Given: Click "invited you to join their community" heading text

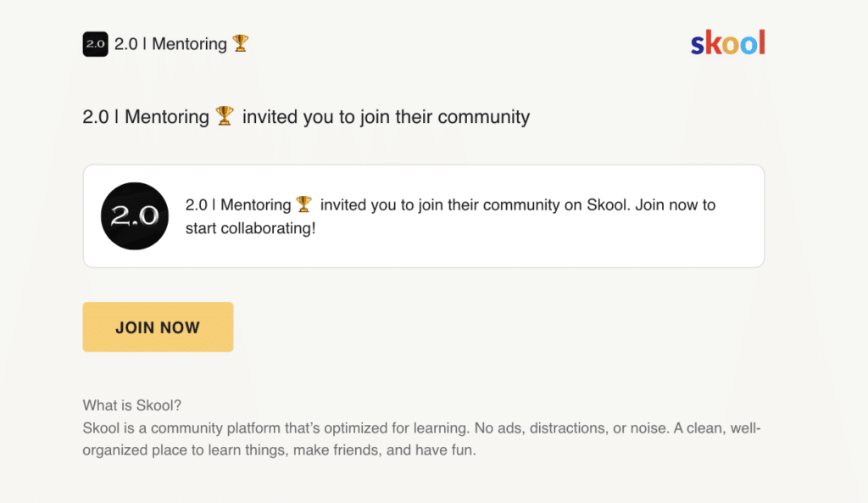Looking at the screenshot, I should coord(386,117).
